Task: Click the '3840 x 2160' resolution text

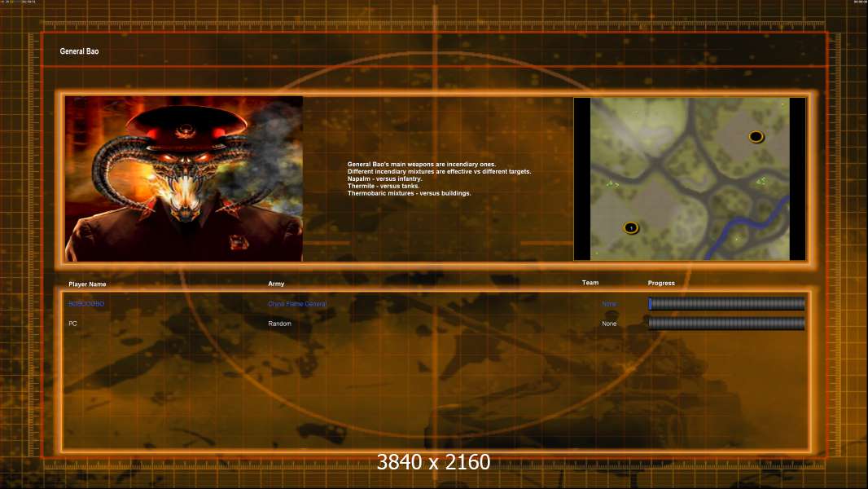Action: tap(433, 462)
